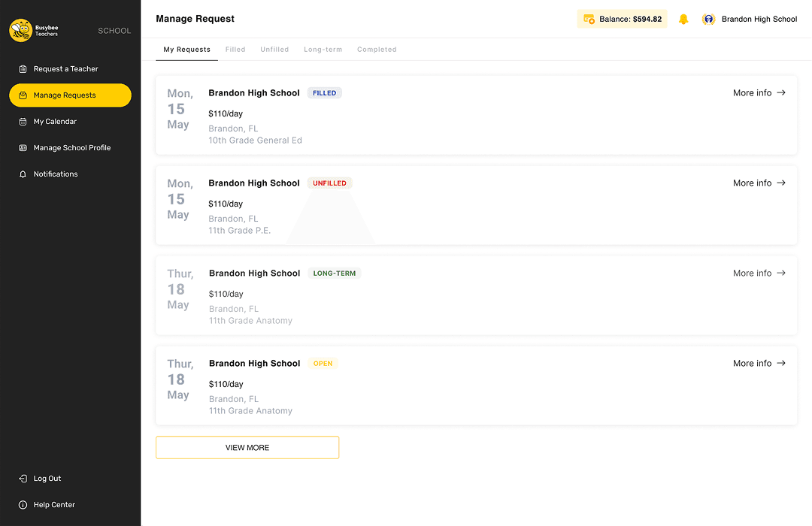Click the Notifications bell icon in sidebar
Screen dimensions: 812x526
[x=22, y=174]
